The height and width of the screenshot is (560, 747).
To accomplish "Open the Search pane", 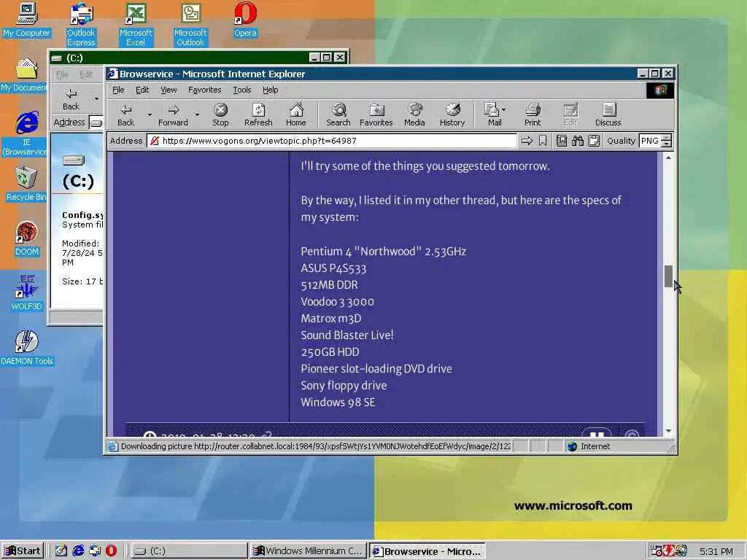I will point(338,114).
